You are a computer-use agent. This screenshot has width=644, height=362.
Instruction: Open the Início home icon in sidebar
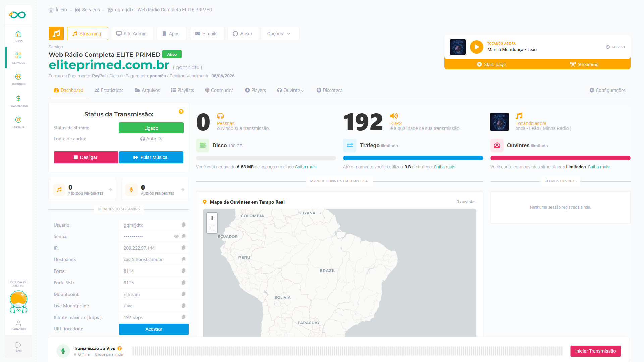pos(18,34)
